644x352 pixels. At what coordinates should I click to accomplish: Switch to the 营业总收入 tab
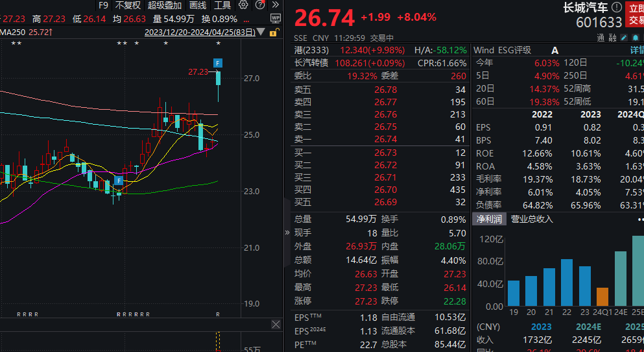[532, 219]
